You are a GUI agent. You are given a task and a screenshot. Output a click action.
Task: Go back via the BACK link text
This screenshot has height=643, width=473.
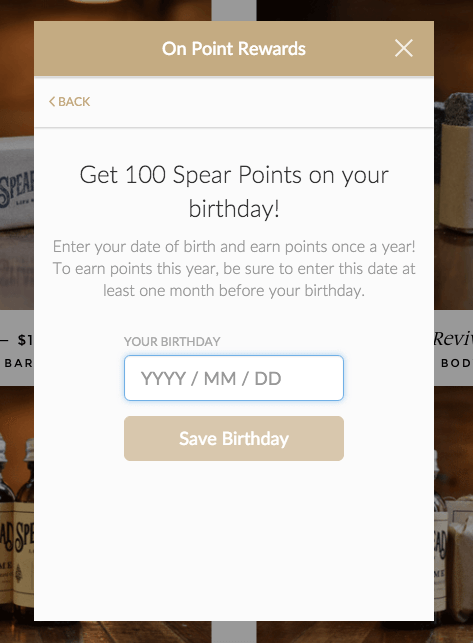click(74, 101)
